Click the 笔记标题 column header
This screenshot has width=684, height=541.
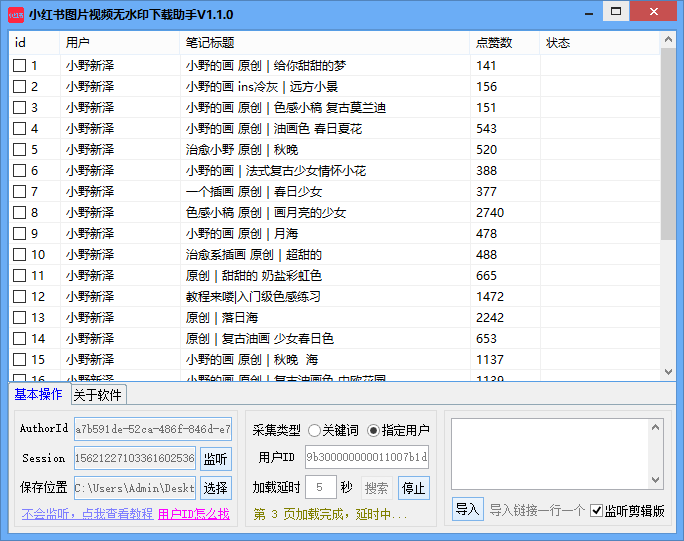coord(325,43)
